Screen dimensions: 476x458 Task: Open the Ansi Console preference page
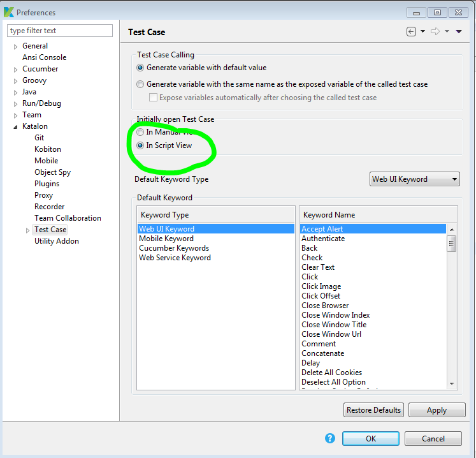pos(45,57)
